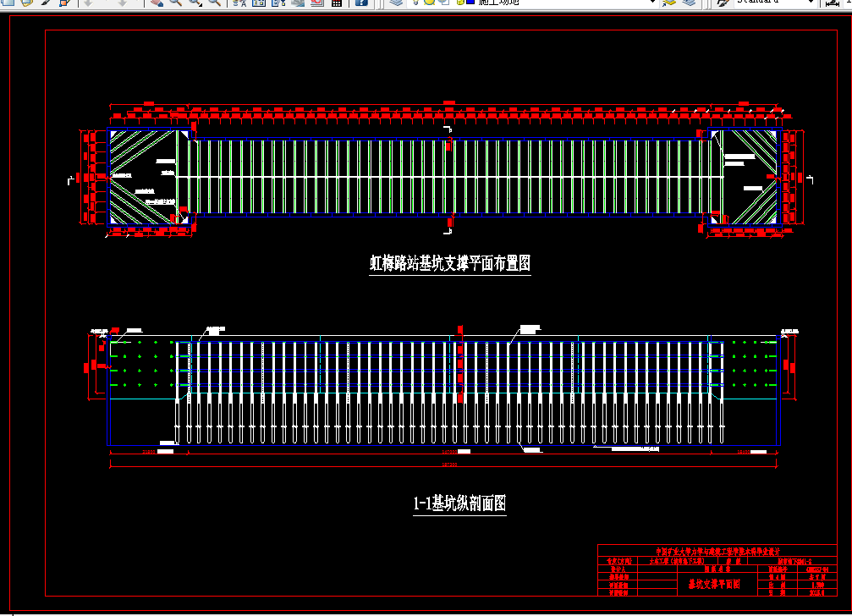Expand the 施工场地 layer dropdown arrow

pos(652,3)
